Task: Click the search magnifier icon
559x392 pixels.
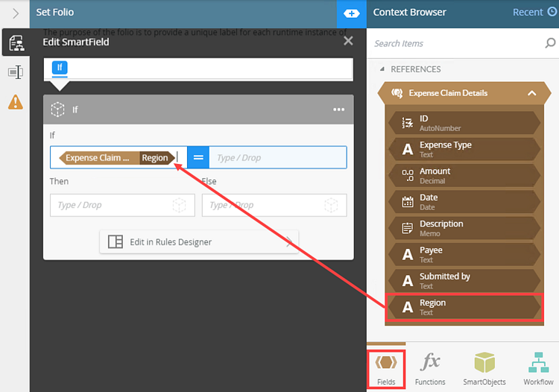Action: (550, 43)
